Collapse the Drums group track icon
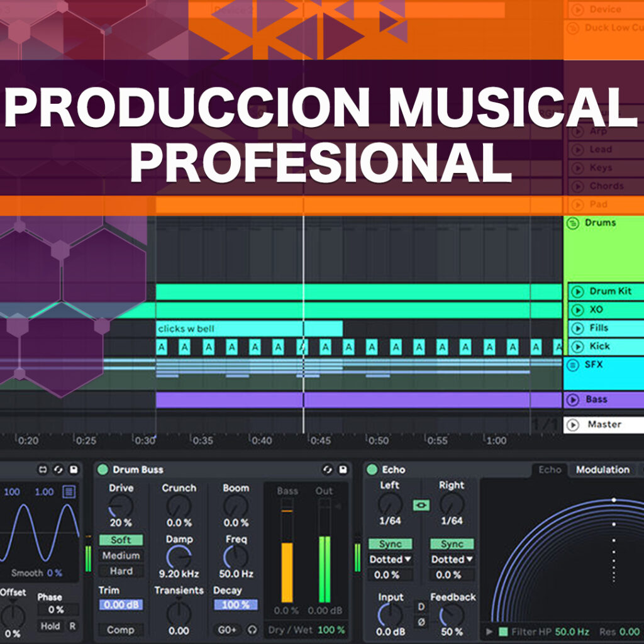 point(572,223)
